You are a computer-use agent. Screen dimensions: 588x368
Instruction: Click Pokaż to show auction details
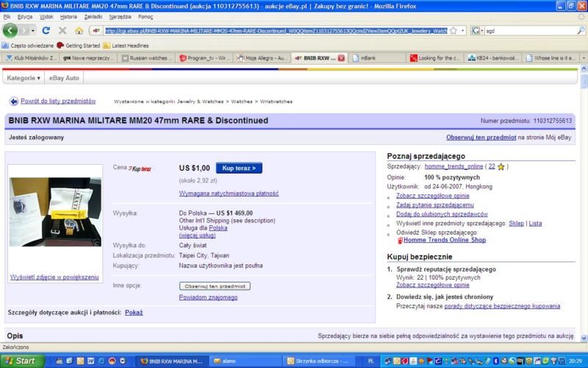[x=134, y=312]
